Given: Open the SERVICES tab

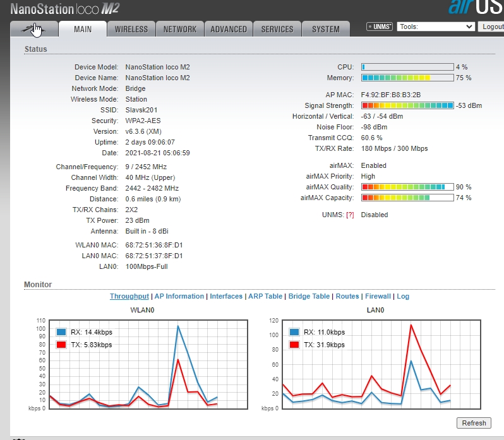Looking at the screenshot, I should (277, 29).
